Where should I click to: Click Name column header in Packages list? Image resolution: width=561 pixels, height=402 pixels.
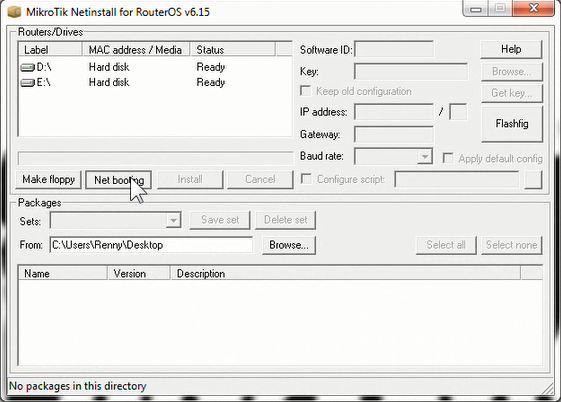[63, 274]
